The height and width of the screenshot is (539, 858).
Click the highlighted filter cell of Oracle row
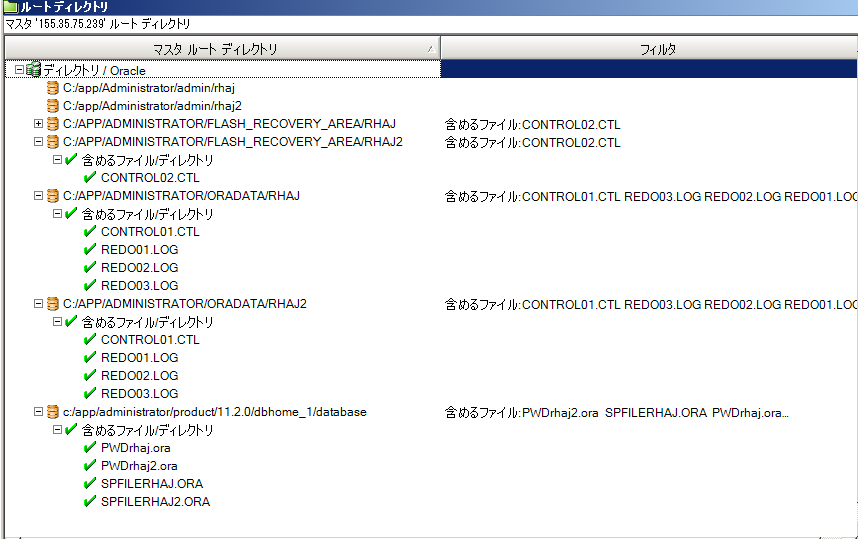coord(649,69)
